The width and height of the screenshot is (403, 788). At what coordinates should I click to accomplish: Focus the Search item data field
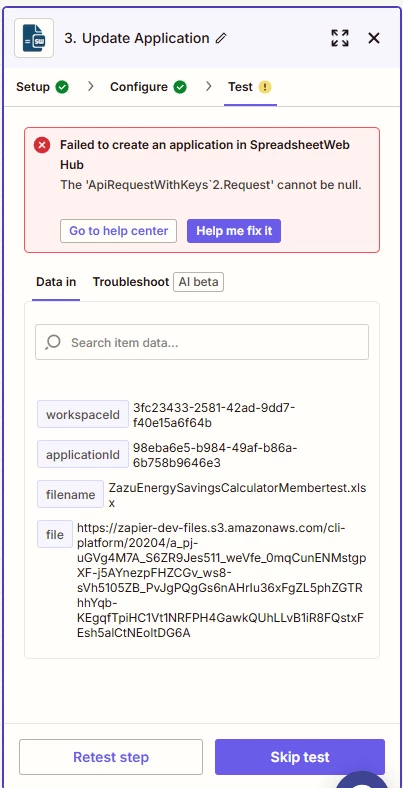202,342
